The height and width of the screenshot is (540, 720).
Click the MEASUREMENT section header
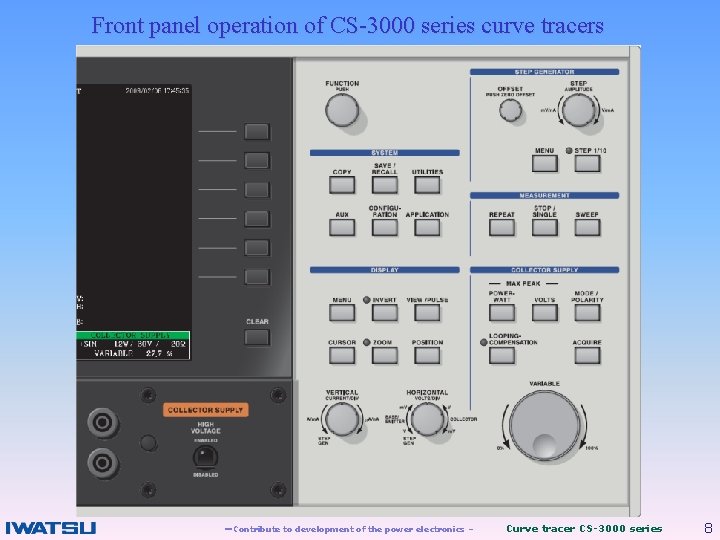pos(545,196)
